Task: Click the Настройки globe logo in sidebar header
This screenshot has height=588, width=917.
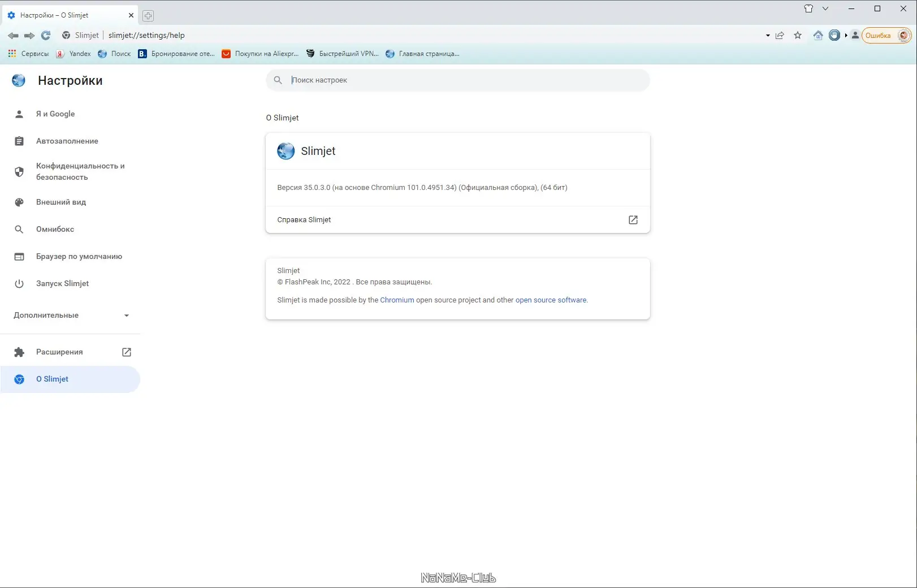Action: pos(19,80)
